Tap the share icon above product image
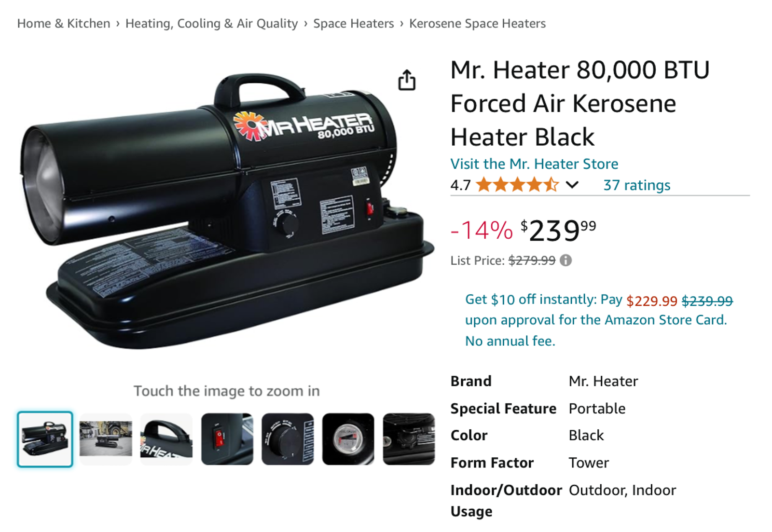Screen dimensions: 772x532 (x=407, y=80)
